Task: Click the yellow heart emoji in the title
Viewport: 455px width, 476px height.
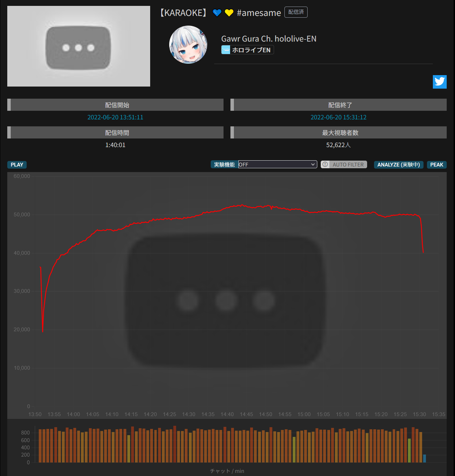Action: [x=229, y=13]
